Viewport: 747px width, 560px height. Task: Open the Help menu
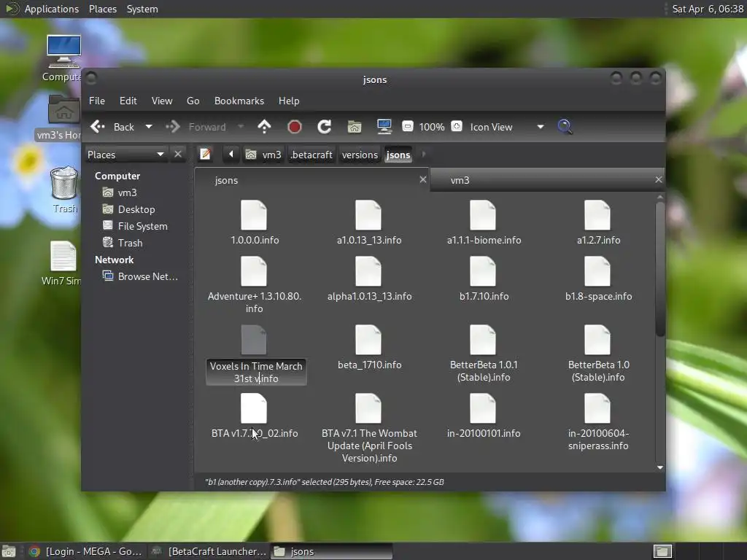pos(289,101)
